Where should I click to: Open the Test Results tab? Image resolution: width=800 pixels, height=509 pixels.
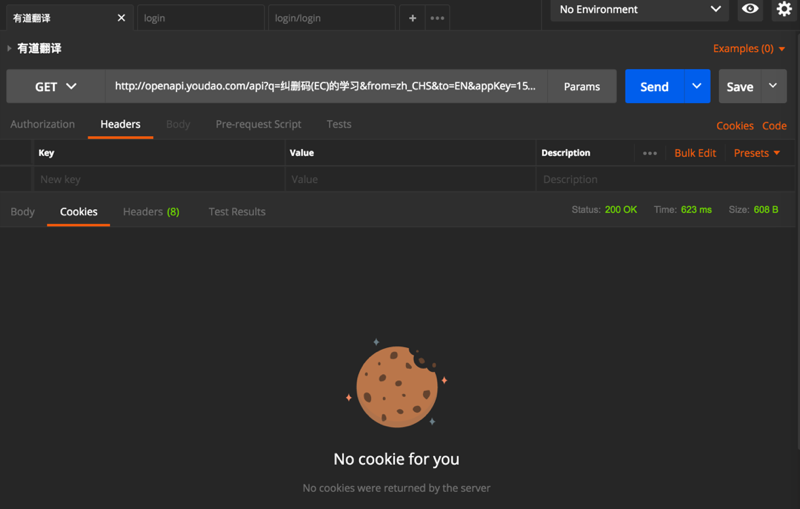pyautogui.click(x=237, y=212)
